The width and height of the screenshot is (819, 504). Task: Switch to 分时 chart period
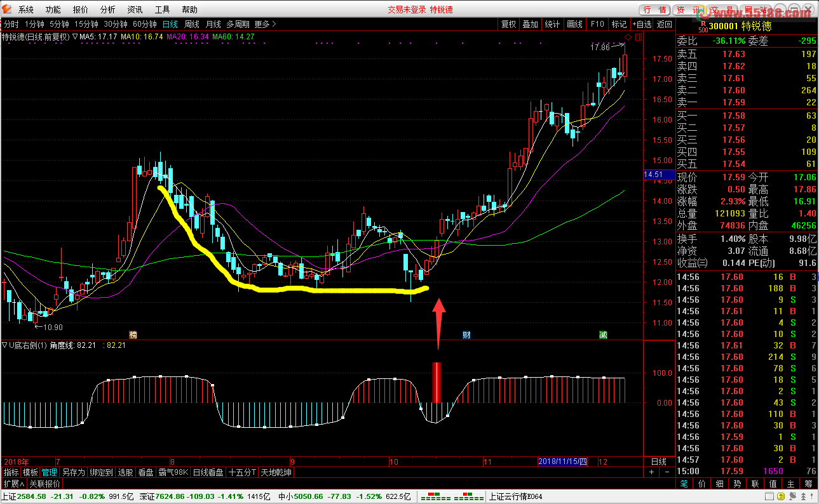pyautogui.click(x=11, y=24)
